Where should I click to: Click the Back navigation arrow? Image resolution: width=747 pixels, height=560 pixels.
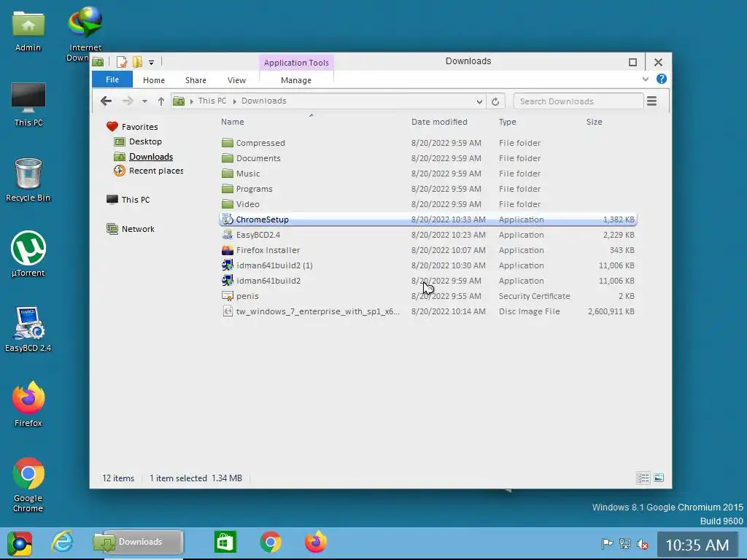click(x=107, y=101)
